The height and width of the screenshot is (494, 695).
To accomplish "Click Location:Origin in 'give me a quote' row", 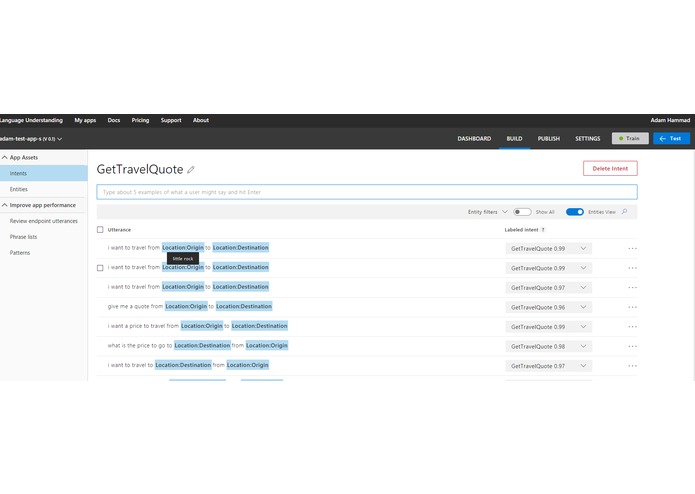I will pyautogui.click(x=186, y=306).
